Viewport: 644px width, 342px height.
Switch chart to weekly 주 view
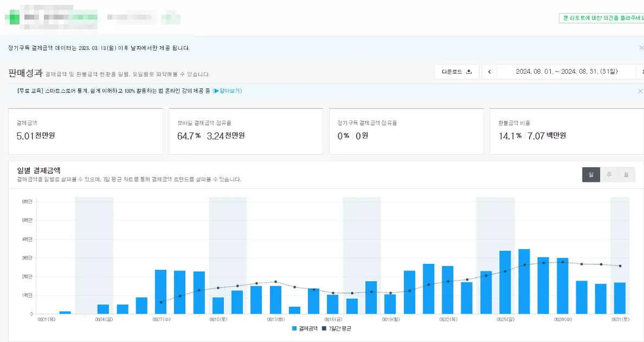(609, 175)
